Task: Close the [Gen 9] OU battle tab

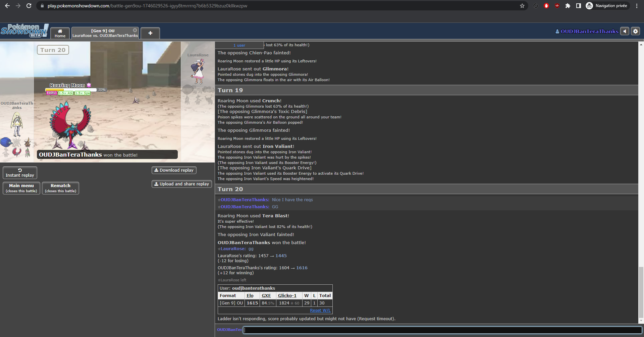Action: pyautogui.click(x=135, y=30)
